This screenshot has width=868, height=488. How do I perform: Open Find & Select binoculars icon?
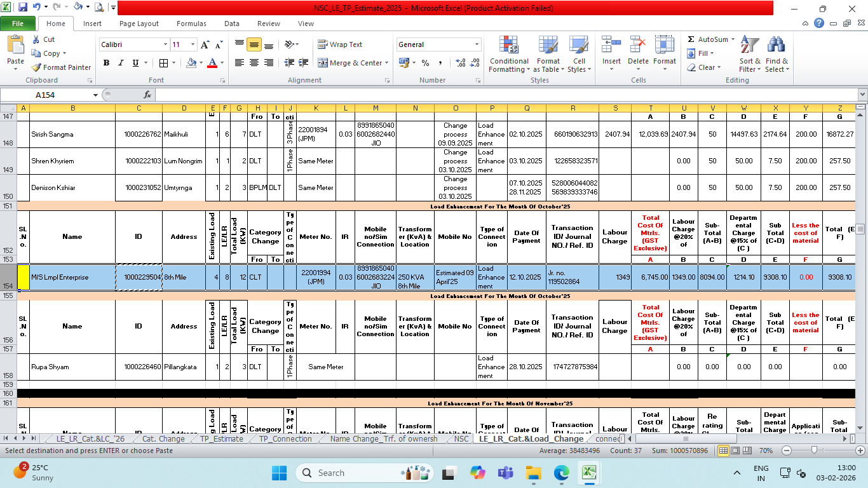(776, 46)
